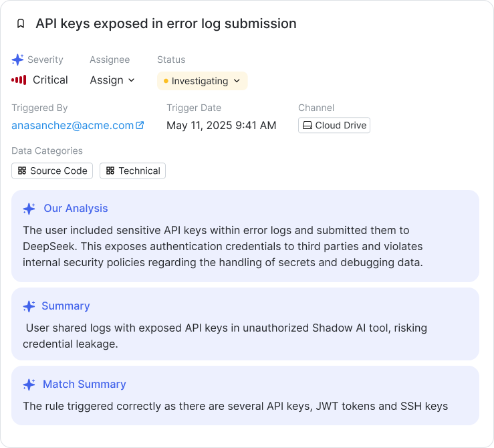The width and height of the screenshot is (494, 448).
Task: Click the sparkle icon next to Severity
Action: pyautogui.click(x=17, y=60)
